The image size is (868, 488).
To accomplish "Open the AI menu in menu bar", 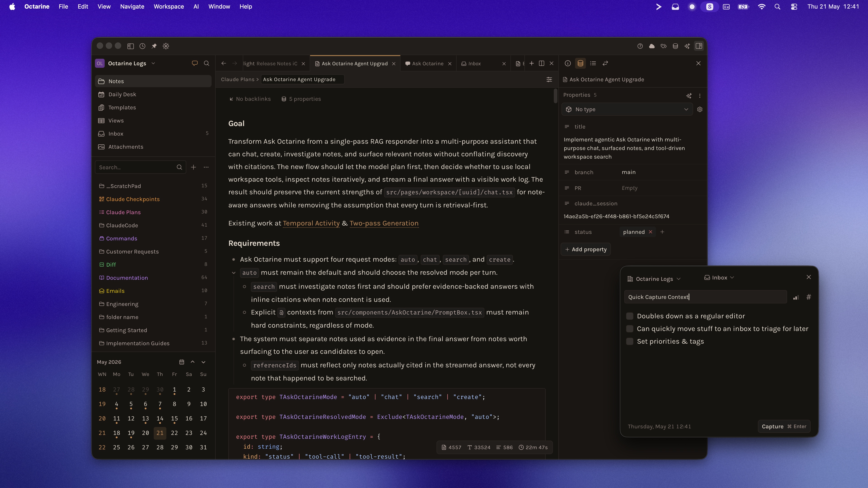I will (196, 6).
